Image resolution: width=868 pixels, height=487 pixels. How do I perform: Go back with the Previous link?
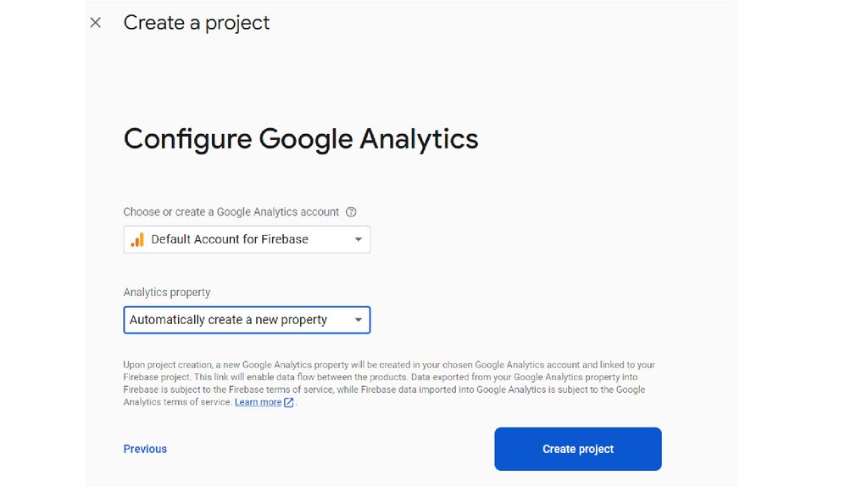pyautogui.click(x=145, y=449)
